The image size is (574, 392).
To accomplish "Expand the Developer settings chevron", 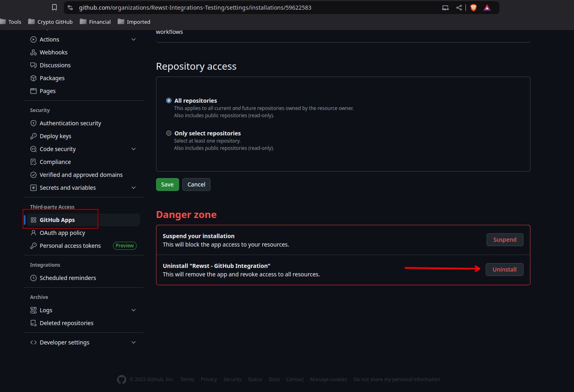I will [x=134, y=342].
